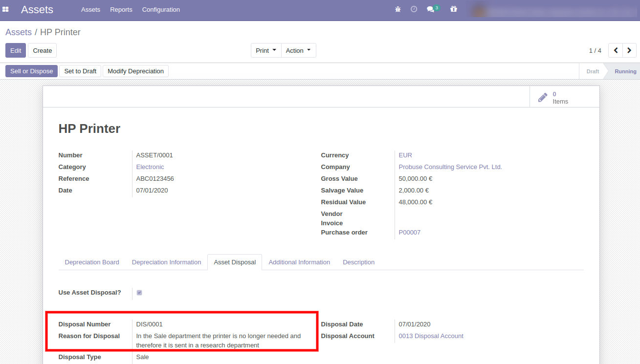This screenshot has height=364, width=640.
Task: Click Sell or Dispose button
Action: point(31,71)
